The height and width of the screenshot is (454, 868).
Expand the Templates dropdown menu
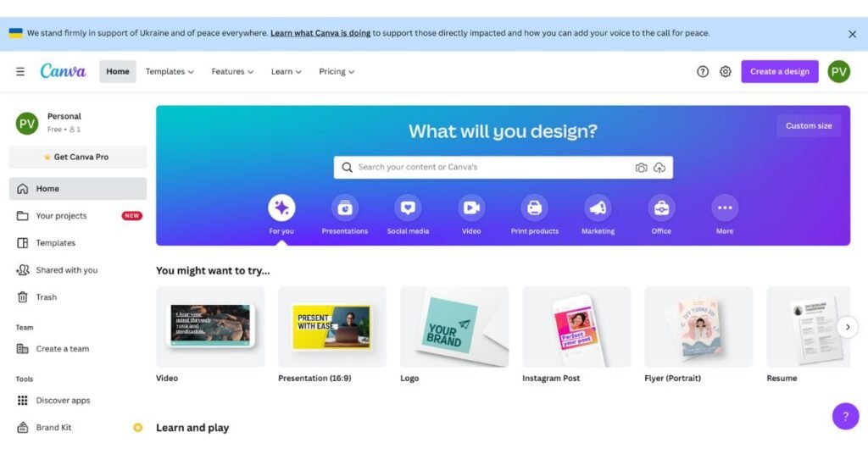tap(170, 71)
